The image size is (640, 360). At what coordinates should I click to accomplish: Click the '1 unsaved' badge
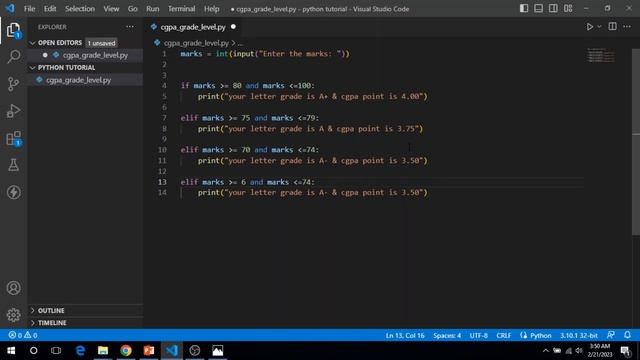pos(102,43)
